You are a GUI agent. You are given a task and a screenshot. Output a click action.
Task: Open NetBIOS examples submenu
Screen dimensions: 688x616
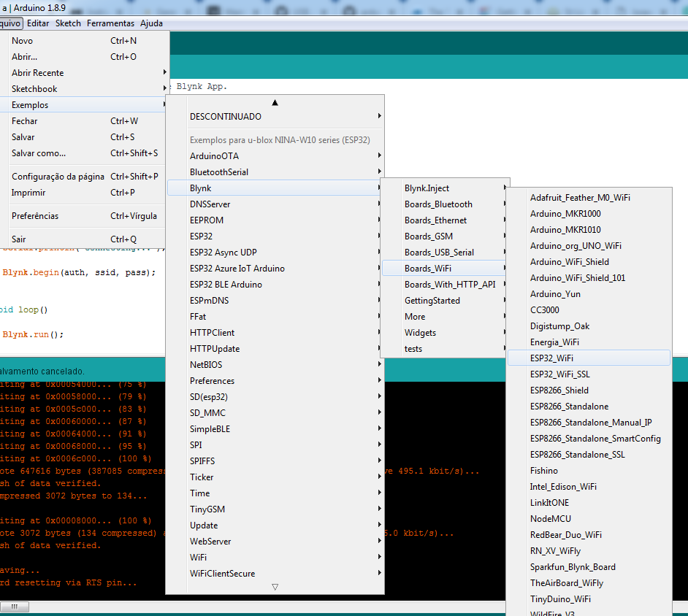275,365
